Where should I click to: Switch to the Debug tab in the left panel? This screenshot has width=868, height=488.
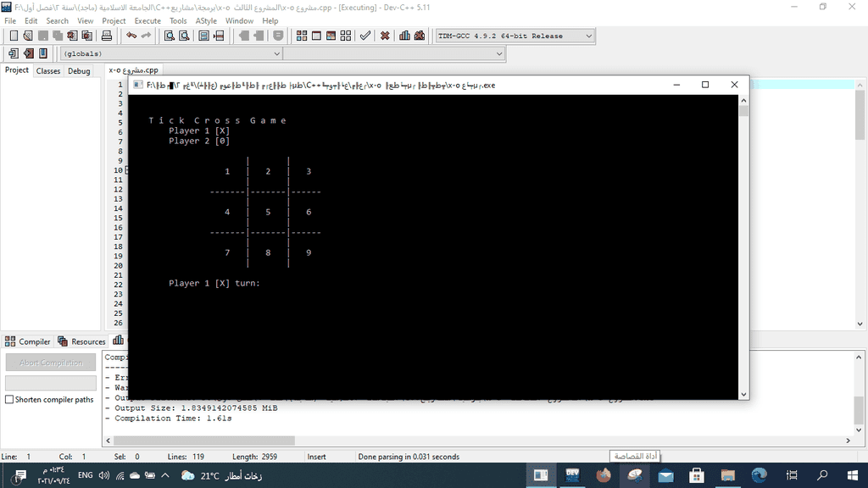pyautogui.click(x=79, y=71)
